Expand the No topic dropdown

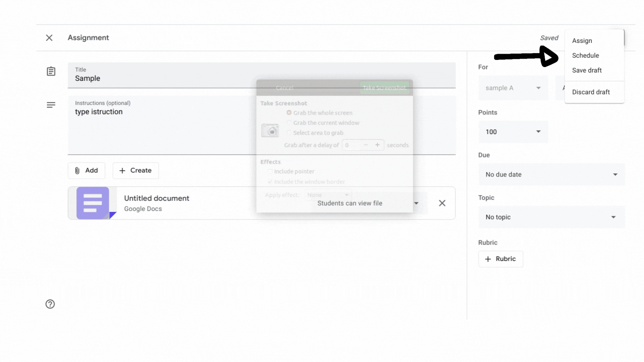pyautogui.click(x=552, y=217)
